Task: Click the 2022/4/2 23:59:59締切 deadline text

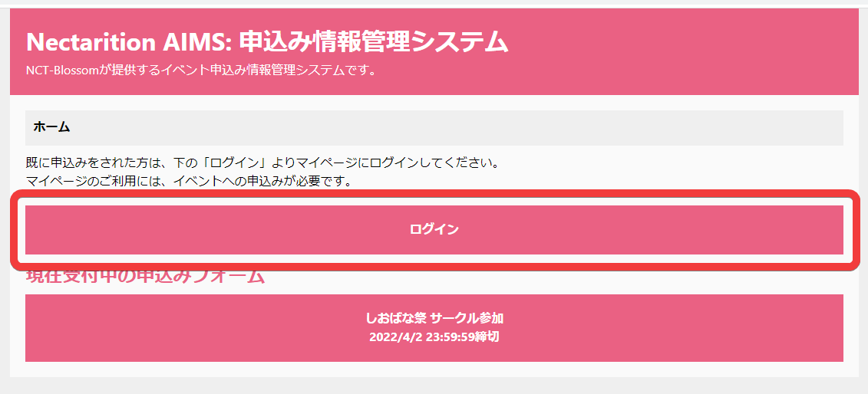Action: coord(434,337)
